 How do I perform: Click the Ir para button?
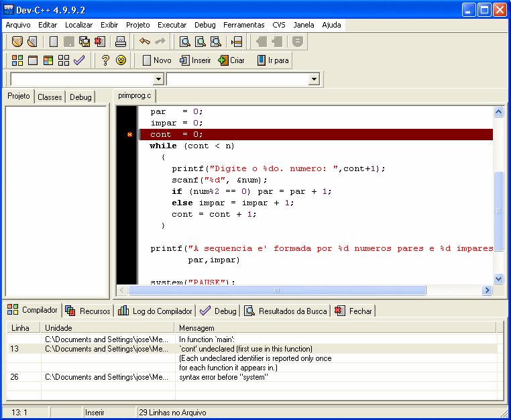pyautogui.click(x=272, y=60)
